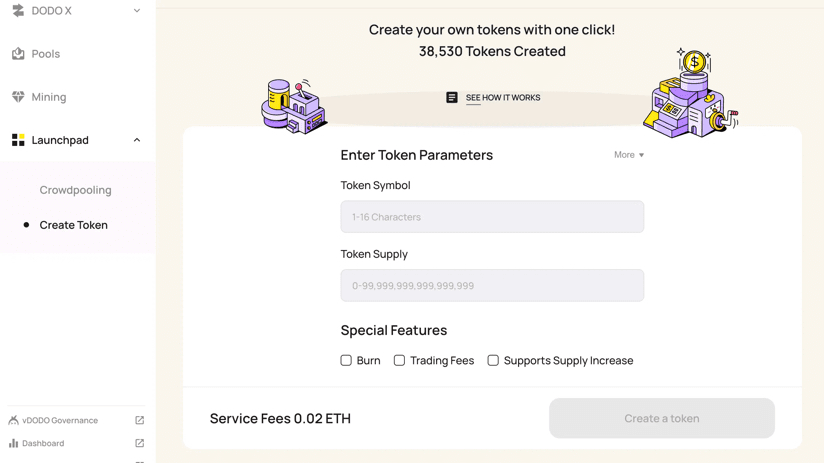Viewport: 824px width, 463px height.
Task: Click the Create a token button
Action: pos(662,418)
